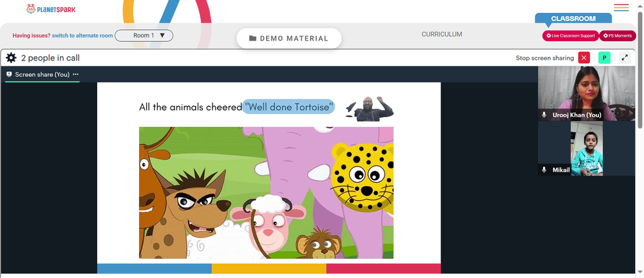Image resolution: width=644 pixels, height=278 pixels.
Task: Select Mikail's video thumbnail
Action: tap(587, 148)
